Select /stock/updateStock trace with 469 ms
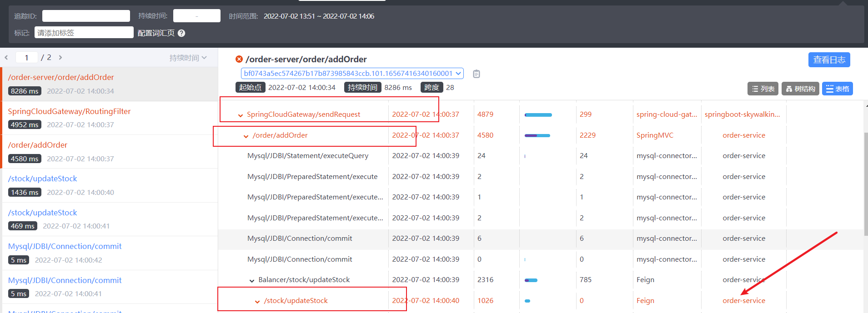This screenshot has width=868, height=313. 110,219
